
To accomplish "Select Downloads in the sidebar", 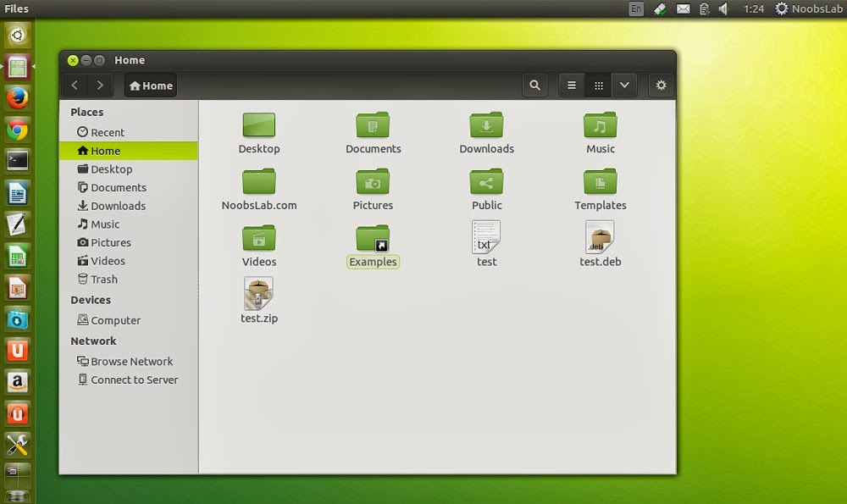I will pyautogui.click(x=128, y=206).
